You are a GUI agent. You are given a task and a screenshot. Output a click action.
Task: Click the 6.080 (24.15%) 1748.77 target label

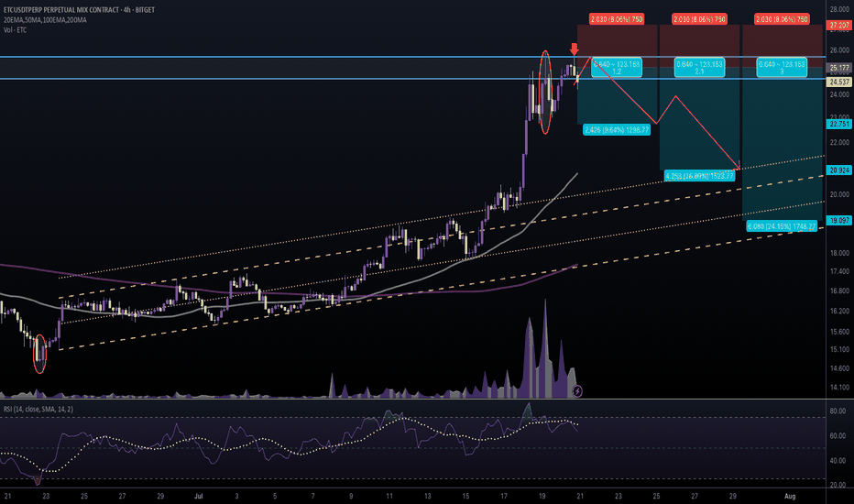(x=782, y=226)
